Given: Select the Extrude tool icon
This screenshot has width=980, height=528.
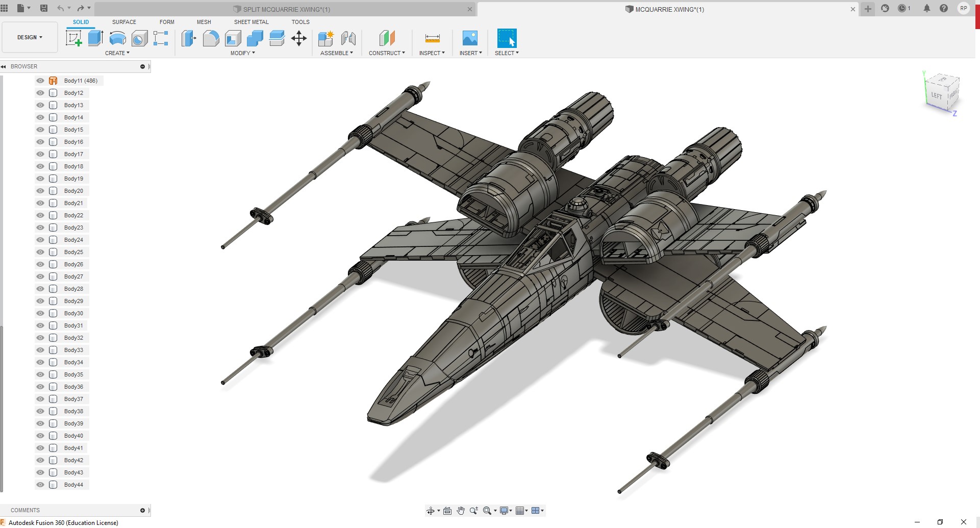Looking at the screenshot, I should (x=95, y=38).
